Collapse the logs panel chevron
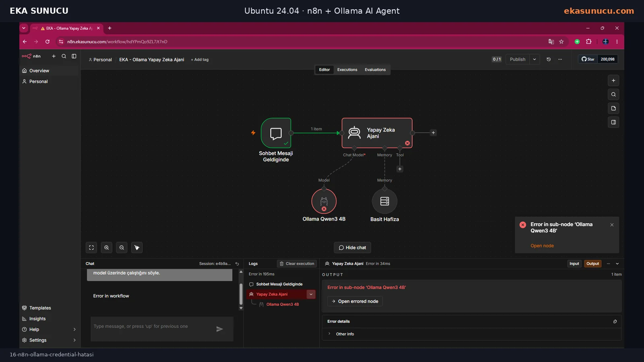This screenshot has width=644, height=362. pyautogui.click(x=617, y=264)
